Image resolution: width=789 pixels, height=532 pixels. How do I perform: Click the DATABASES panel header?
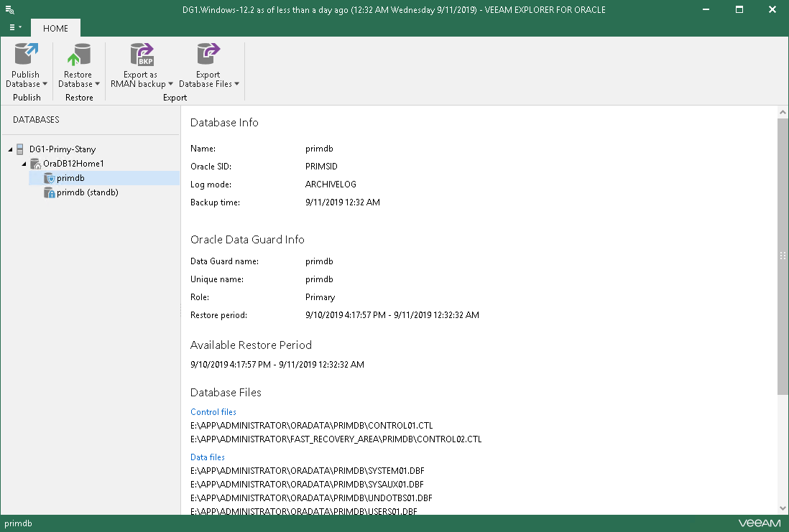click(x=36, y=120)
